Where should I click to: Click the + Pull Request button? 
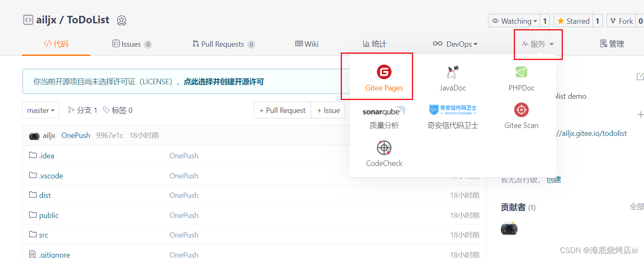click(x=282, y=110)
